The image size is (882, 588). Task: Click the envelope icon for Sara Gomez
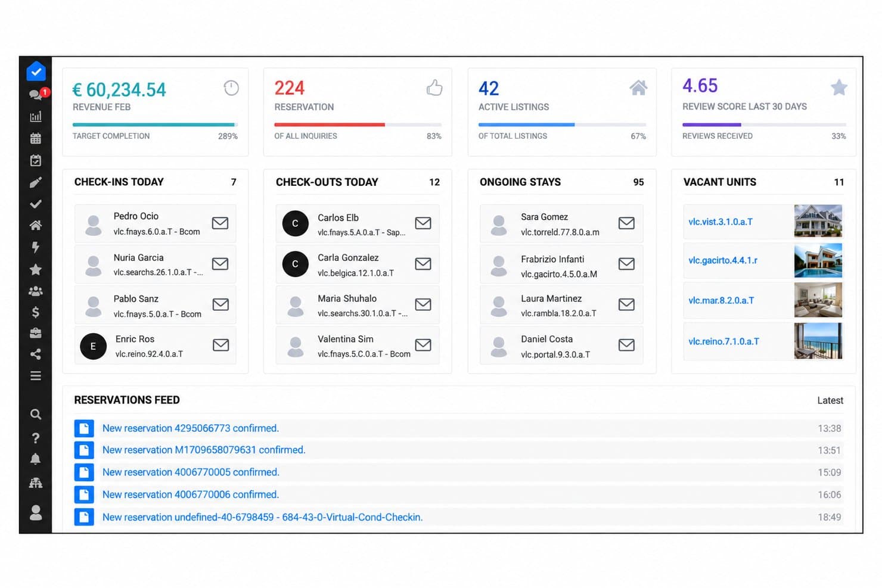[x=626, y=223]
